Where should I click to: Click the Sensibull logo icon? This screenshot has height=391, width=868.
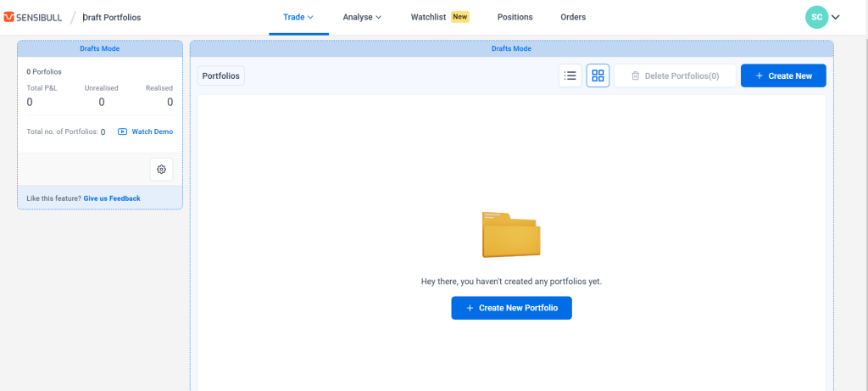[x=9, y=17]
